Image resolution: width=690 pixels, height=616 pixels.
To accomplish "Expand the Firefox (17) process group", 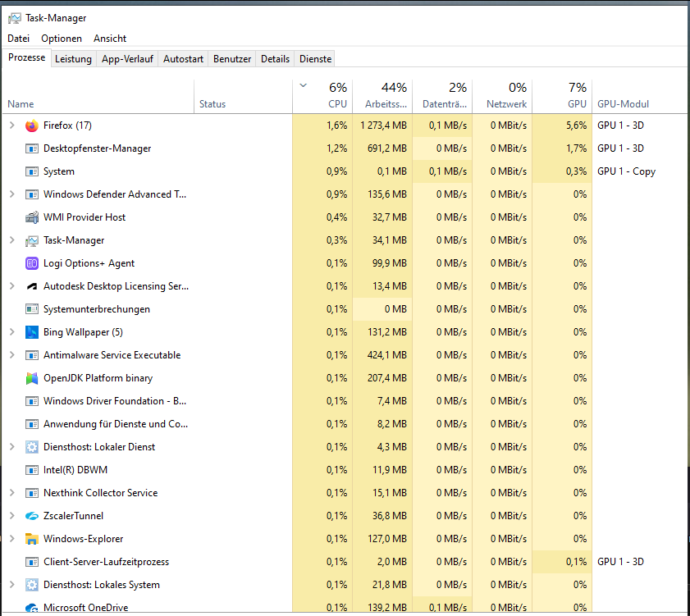I will [x=12, y=125].
